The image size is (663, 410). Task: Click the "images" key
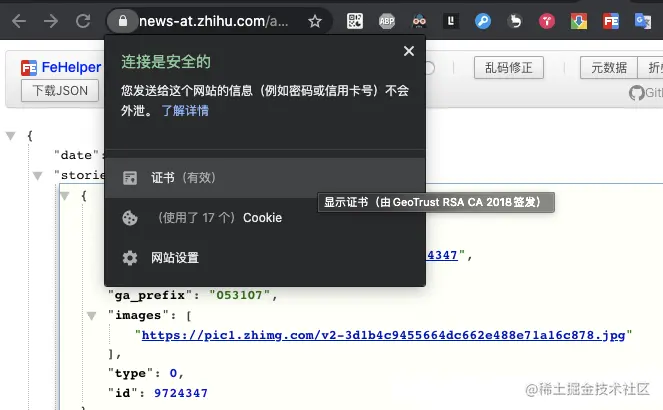[x=138, y=315]
